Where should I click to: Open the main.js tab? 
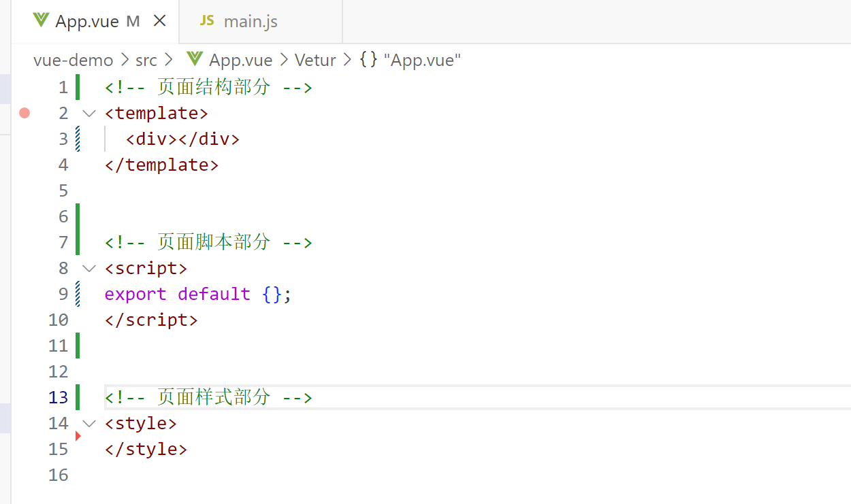pos(261,22)
